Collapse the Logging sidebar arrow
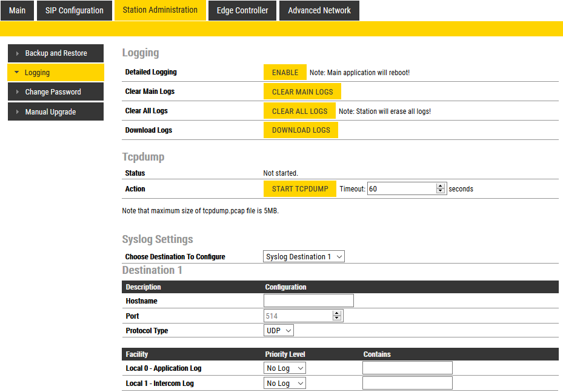This screenshot has width=563, height=392. (x=17, y=73)
